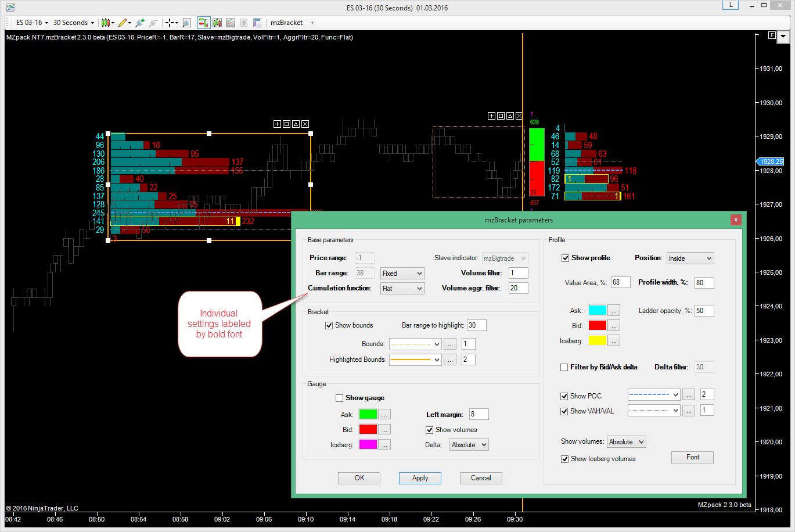Viewport: 795px width, 532px height.
Task: Open the Data Series candlestick icon
Action: click(x=217, y=23)
